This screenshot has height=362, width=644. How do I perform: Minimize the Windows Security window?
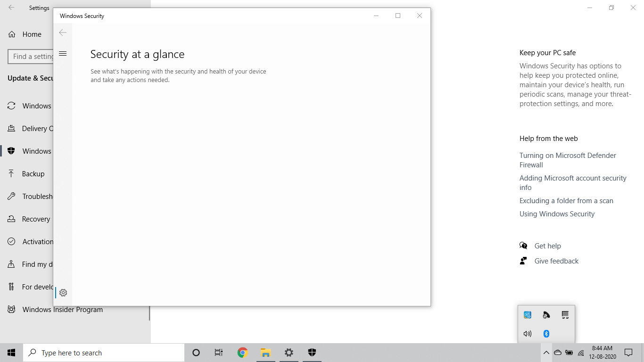[376, 16]
